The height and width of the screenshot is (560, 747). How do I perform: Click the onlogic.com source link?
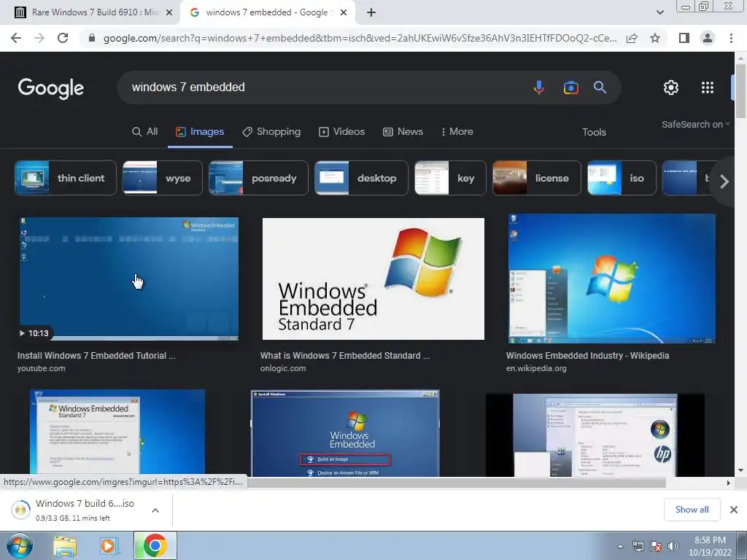[283, 368]
